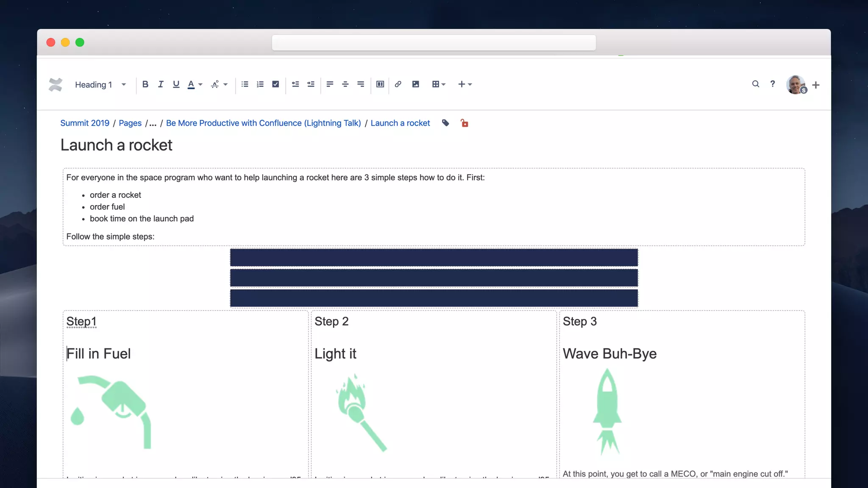Insert image using picture icon

pyautogui.click(x=416, y=84)
